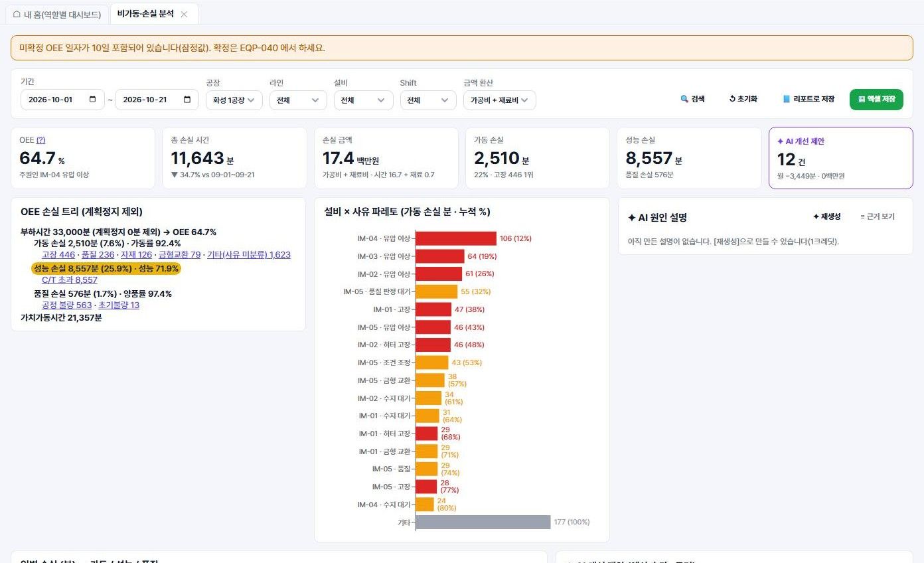Click the IM-03 유압 이상 bar
Screen dimensions: 924x563
pyautogui.click(x=440, y=256)
